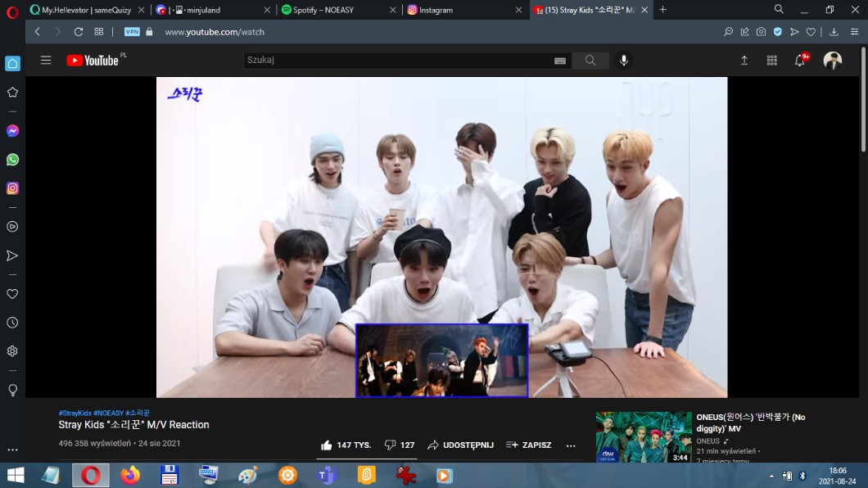This screenshot has height=488, width=868.
Task: Click the #StrayKids hashtag link
Action: (x=75, y=413)
